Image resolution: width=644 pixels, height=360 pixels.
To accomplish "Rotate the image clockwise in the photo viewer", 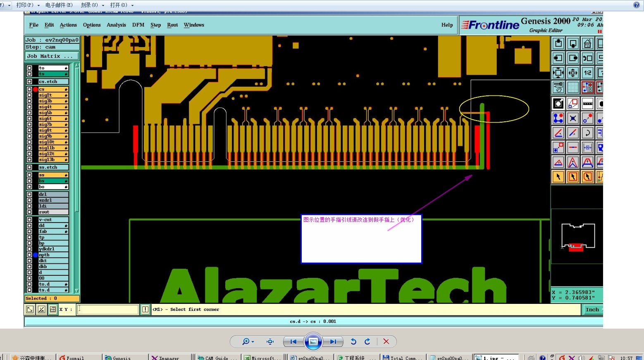I will [367, 341].
